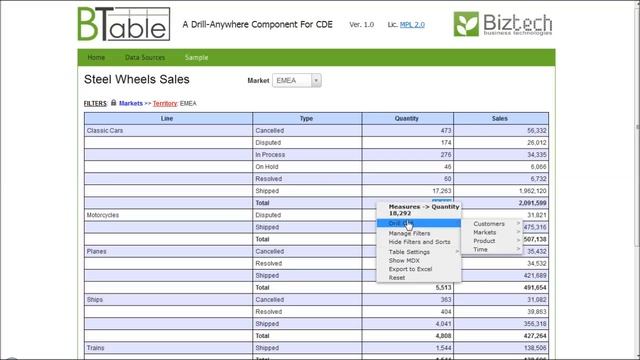Click the On Hold type cell
Screen dimensions: 640x360
(x=307, y=167)
